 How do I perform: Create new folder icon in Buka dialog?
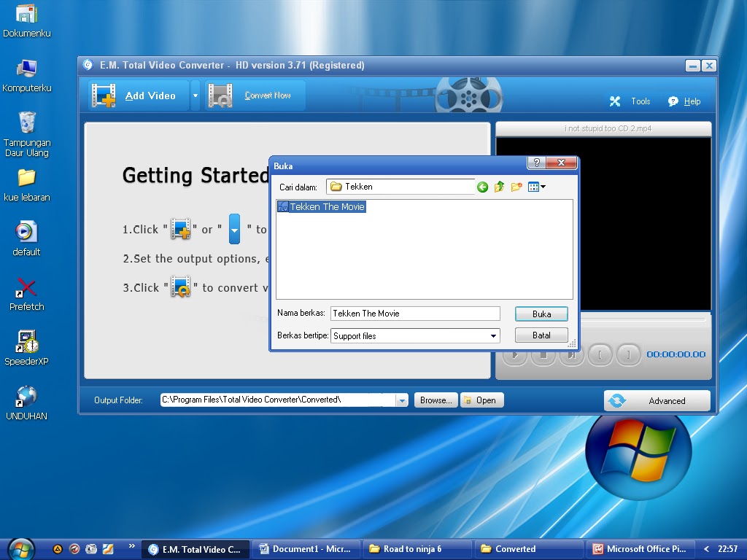click(x=516, y=187)
